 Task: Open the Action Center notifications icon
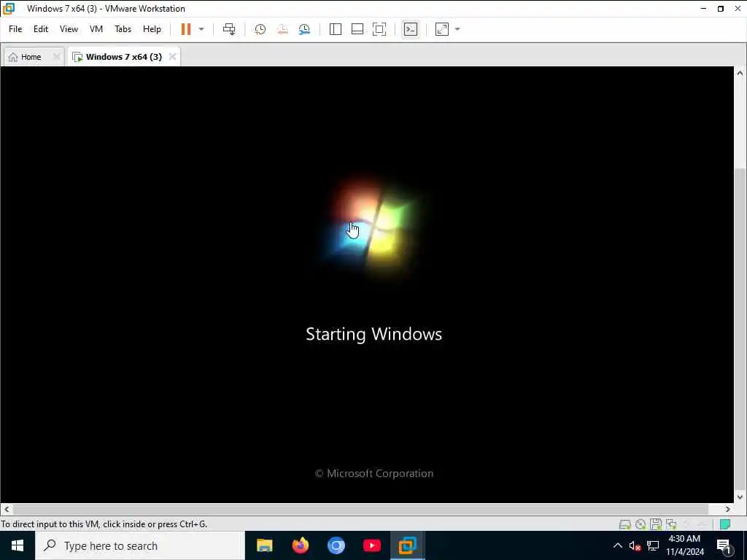point(724,545)
